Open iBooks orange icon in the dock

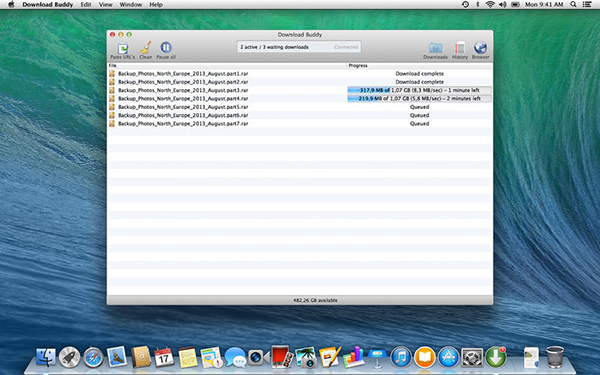pos(425,357)
